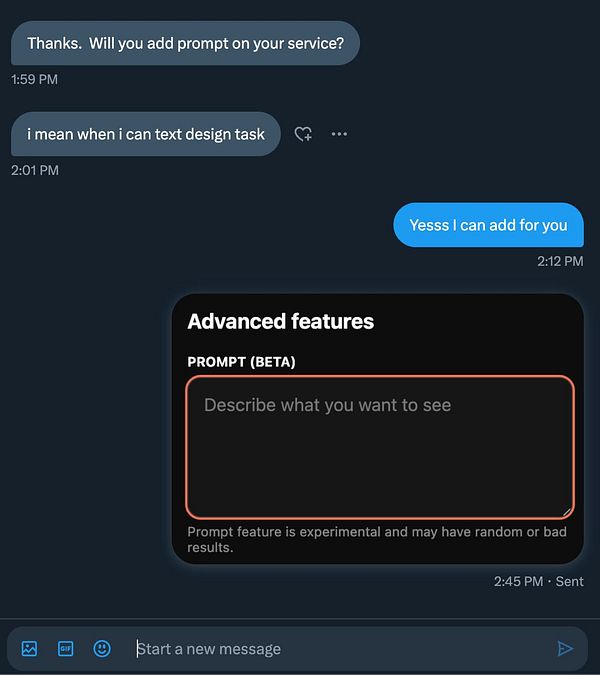Click the 2:01 PM timestamp
This screenshot has width=600, height=675.
pyautogui.click(x=35, y=170)
